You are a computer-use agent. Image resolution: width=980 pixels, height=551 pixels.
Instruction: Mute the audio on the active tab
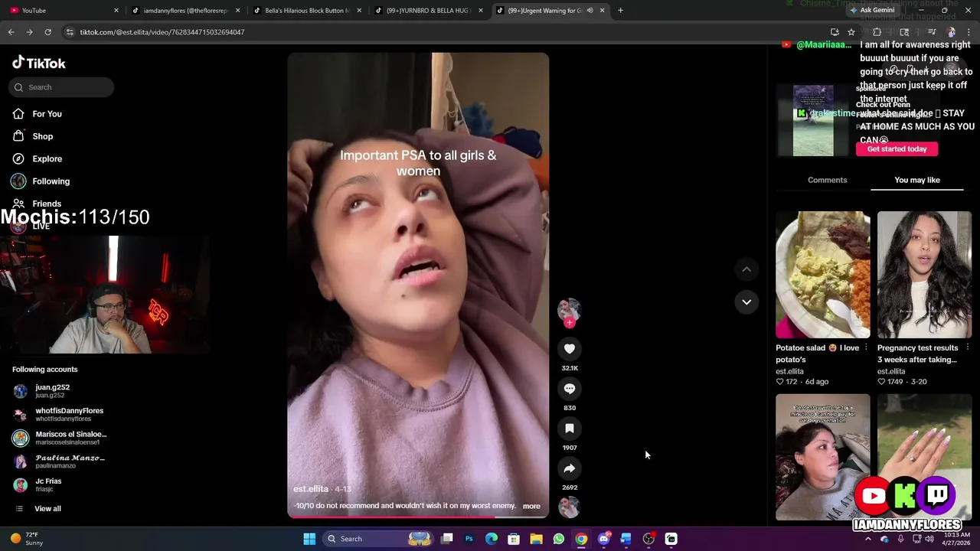590,11
